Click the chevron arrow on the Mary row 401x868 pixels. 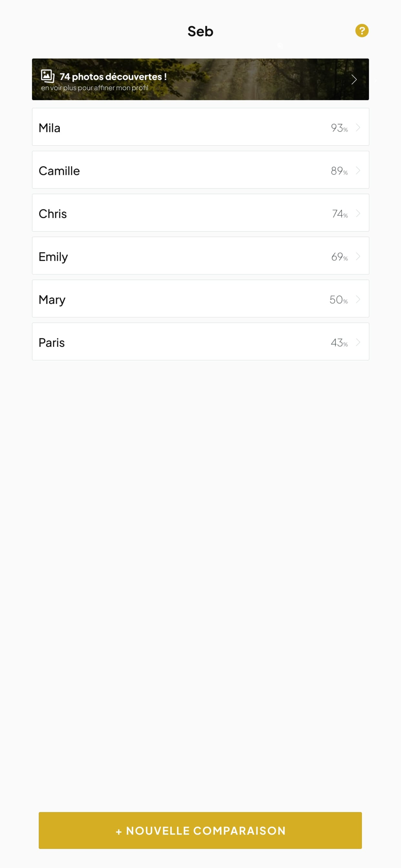click(358, 299)
